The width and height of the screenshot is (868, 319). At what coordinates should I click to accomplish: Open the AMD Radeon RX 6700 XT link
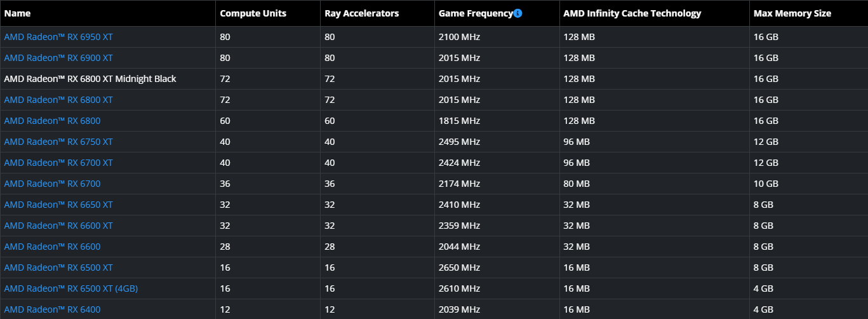pyautogui.click(x=58, y=163)
